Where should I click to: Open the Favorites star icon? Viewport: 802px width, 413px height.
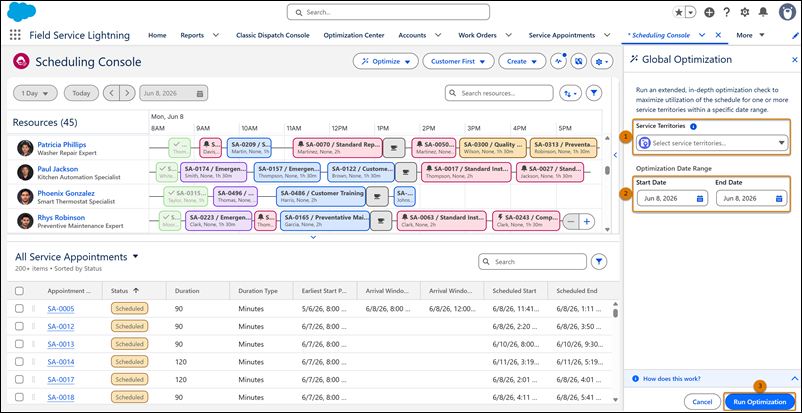pos(679,12)
